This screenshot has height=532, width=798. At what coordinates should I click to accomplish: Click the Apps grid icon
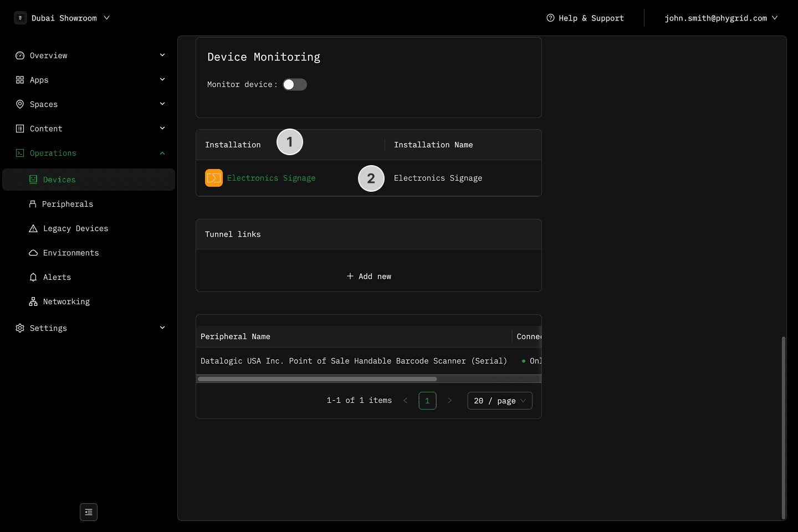click(x=20, y=80)
